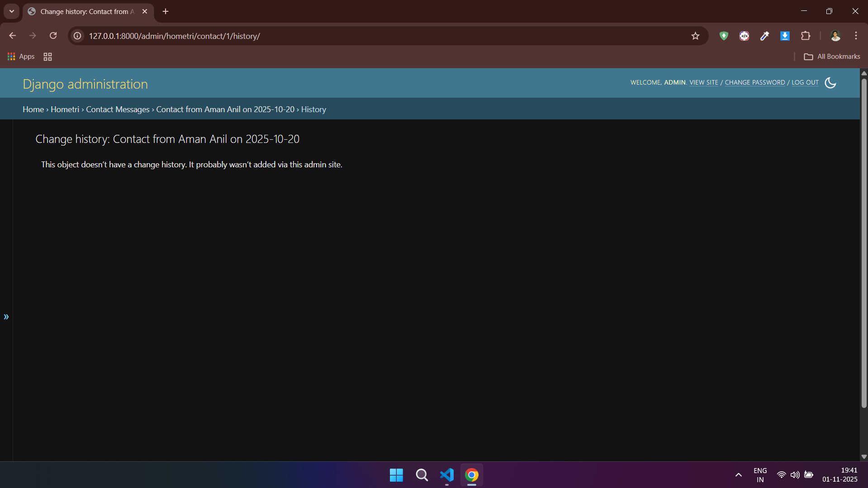Open the tab search dropdown arrow
Viewport: 868px width, 488px height.
pyautogui.click(x=12, y=11)
